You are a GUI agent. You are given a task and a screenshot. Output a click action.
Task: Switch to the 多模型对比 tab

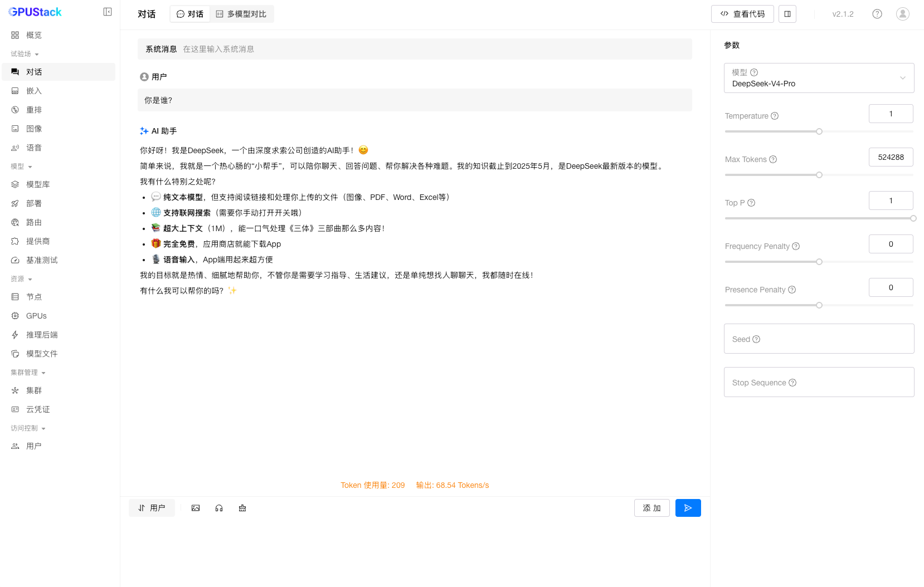click(241, 14)
